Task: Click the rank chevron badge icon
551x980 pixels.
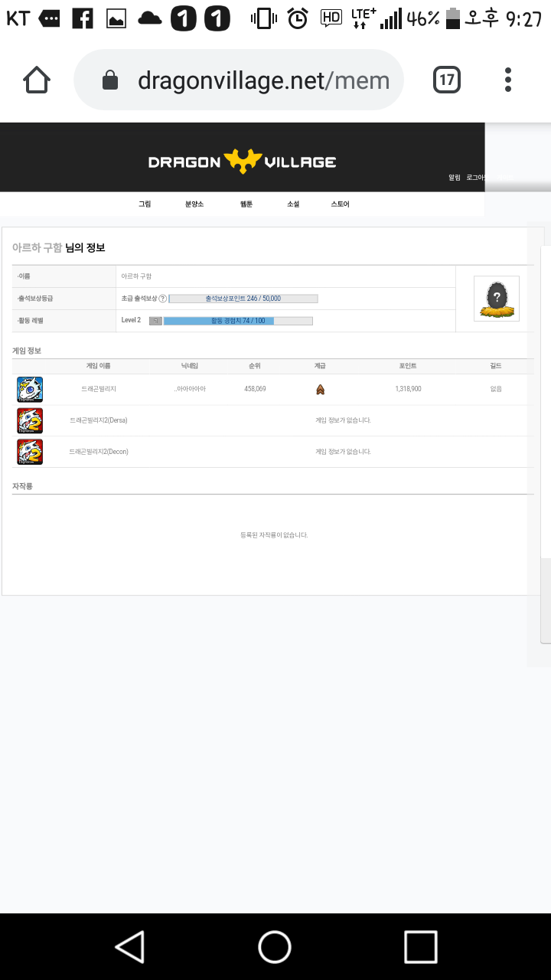Action: click(x=320, y=390)
